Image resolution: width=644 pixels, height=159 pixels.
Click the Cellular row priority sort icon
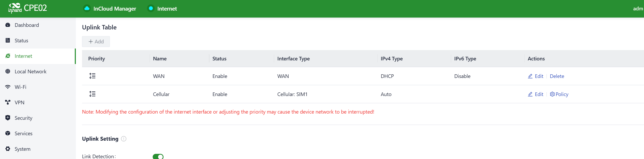[92, 94]
